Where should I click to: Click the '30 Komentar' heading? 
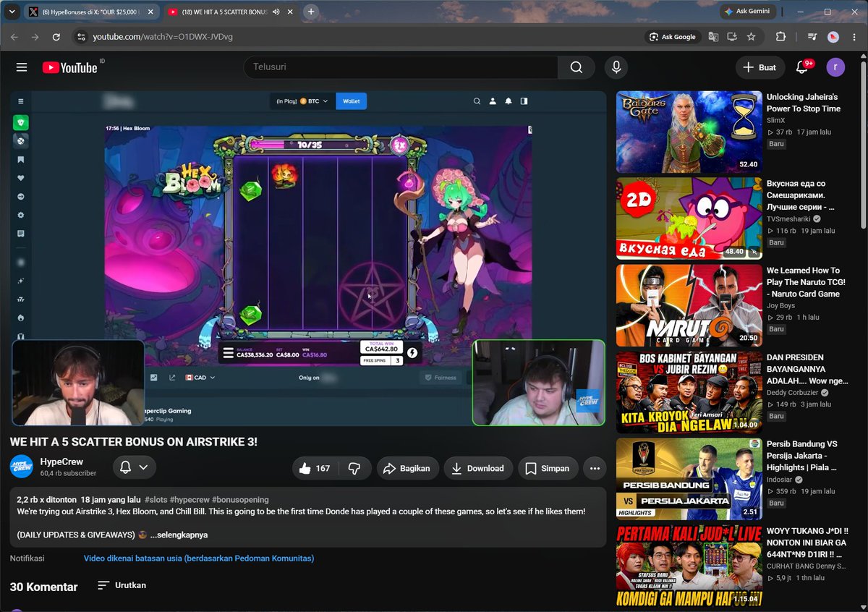pyautogui.click(x=43, y=587)
